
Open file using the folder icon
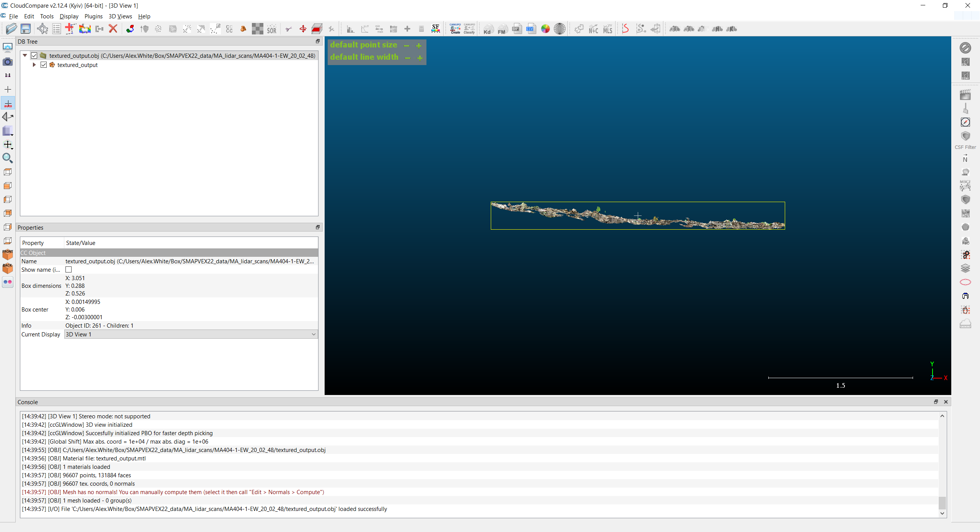click(11, 29)
